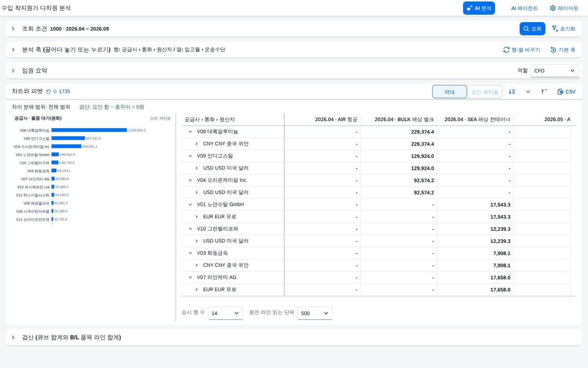Click the V10 그린밸리코퍼 chart bar
Image resolution: width=588 pixels, height=368 pixels.
pos(55,162)
